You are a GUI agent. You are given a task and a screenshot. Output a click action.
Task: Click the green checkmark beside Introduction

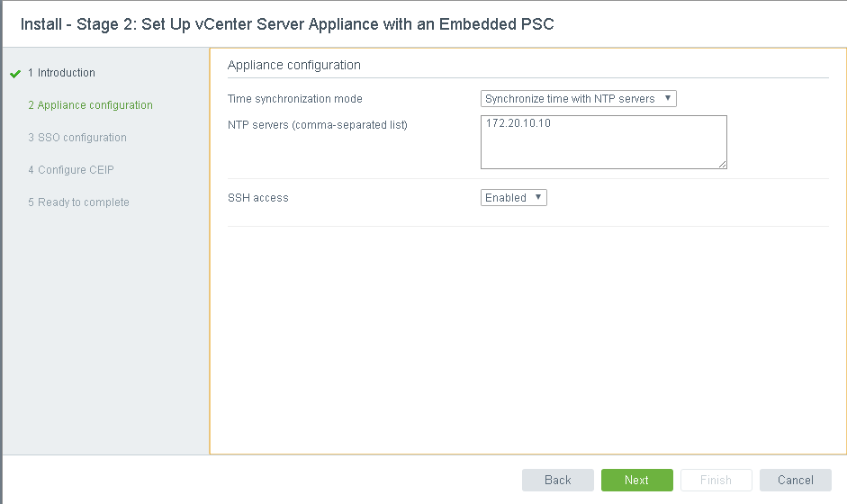tap(15, 74)
